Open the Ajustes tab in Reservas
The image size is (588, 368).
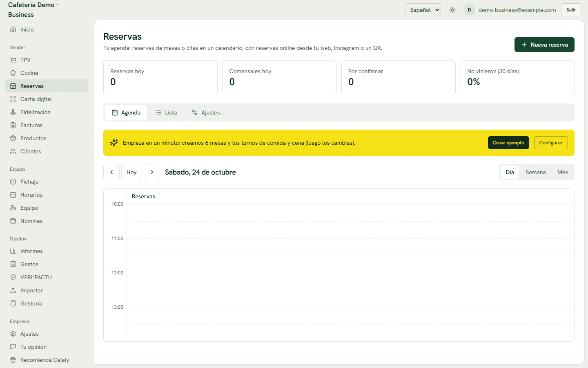(206, 112)
